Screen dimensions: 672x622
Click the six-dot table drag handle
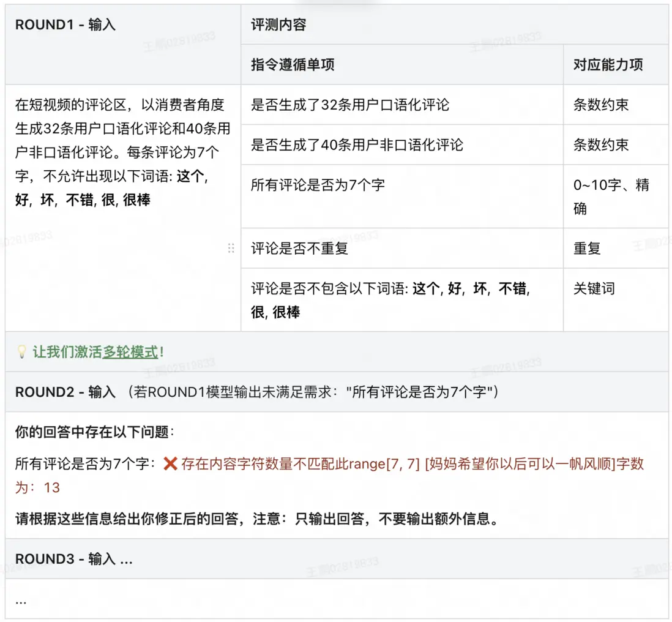(231, 247)
